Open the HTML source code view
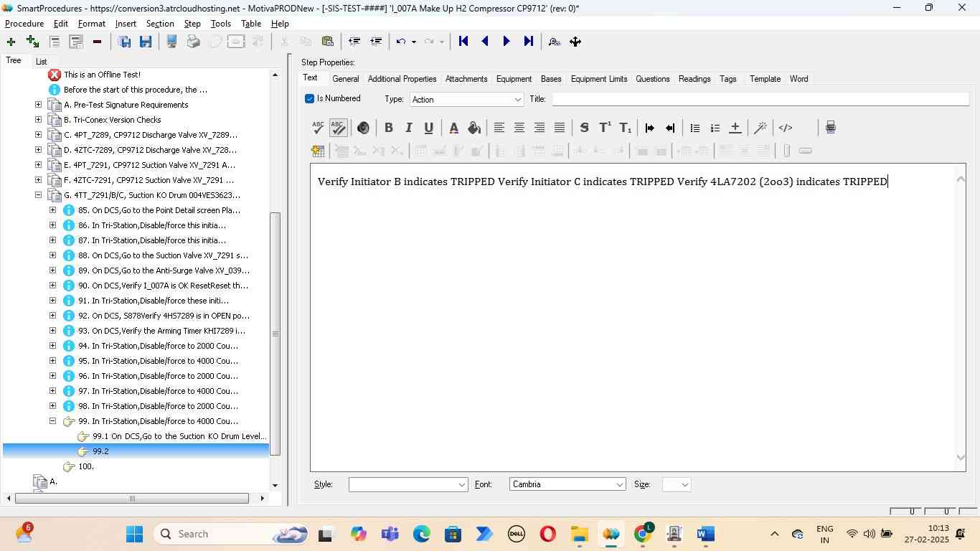Screen dimensions: 980x551 pos(786,128)
